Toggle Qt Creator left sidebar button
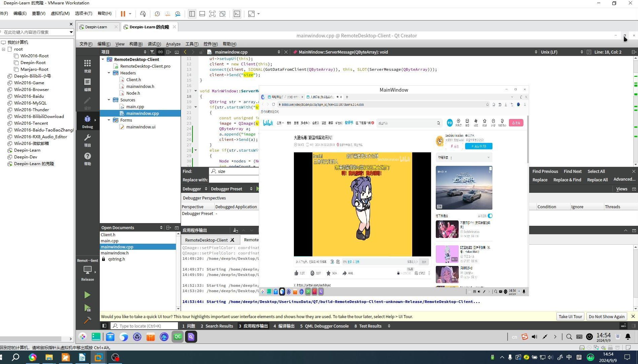The width and height of the screenshot is (638, 364). [104, 326]
